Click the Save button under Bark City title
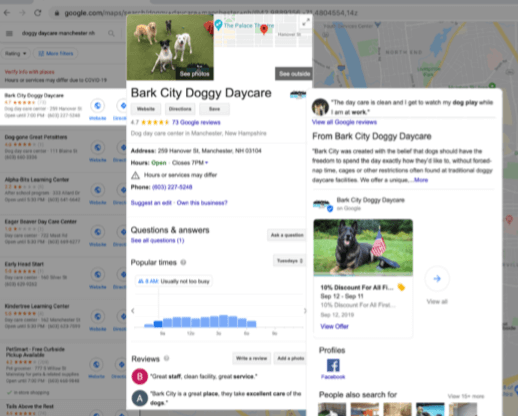The image size is (518, 416). (x=214, y=109)
